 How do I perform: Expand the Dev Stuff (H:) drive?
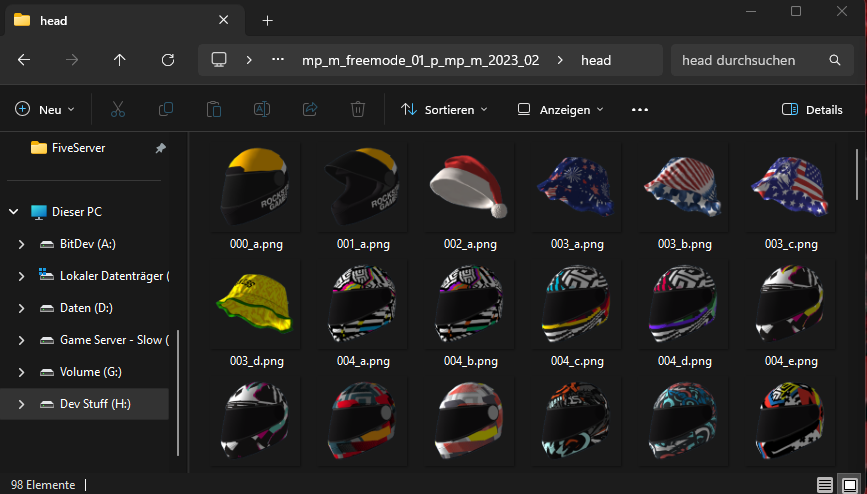click(x=22, y=404)
